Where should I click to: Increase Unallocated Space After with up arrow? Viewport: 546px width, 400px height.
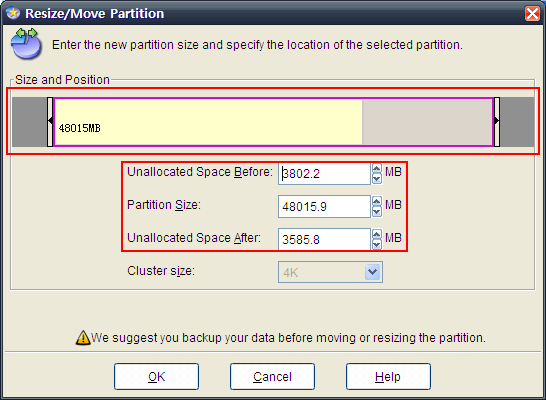(377, 235)
